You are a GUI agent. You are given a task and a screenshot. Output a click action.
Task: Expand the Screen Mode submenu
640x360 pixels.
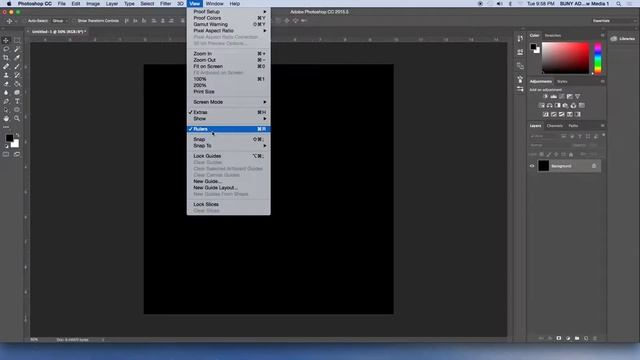[x=229, y=102]
